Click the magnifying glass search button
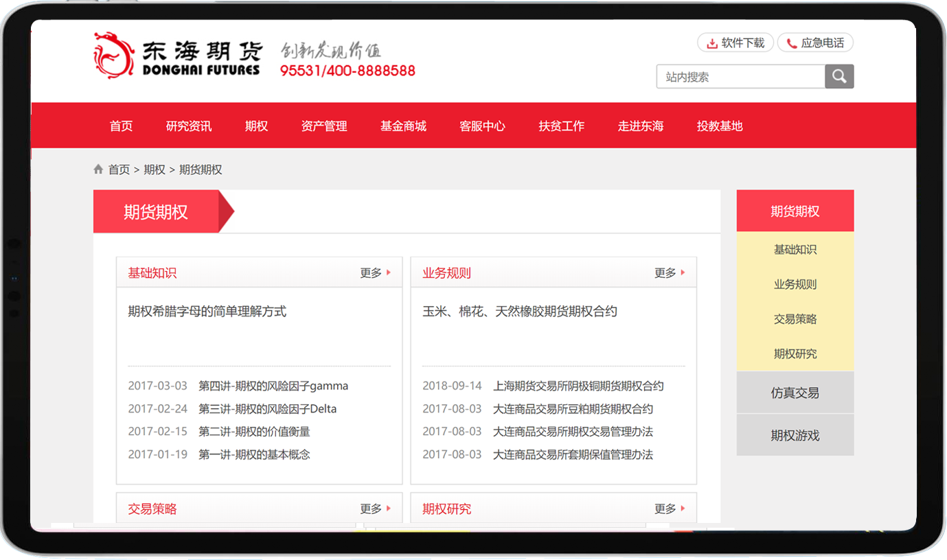Screen dimensions: 947x560 [839, 77]
